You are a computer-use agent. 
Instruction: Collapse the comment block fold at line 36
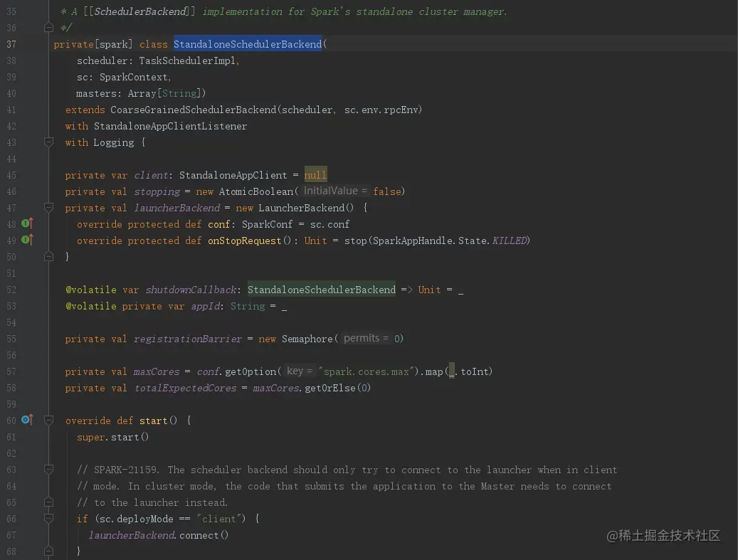[48, 28]
